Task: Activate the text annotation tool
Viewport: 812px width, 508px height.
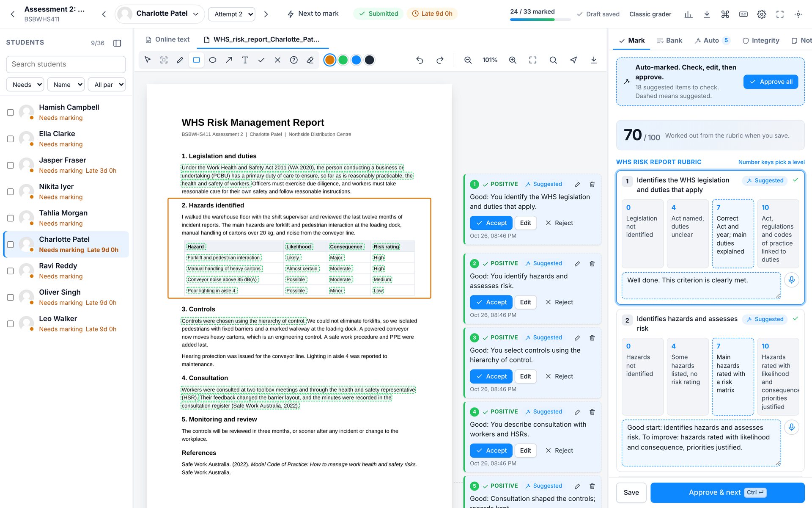Action: pyautogui.click(x=245, y=60)
